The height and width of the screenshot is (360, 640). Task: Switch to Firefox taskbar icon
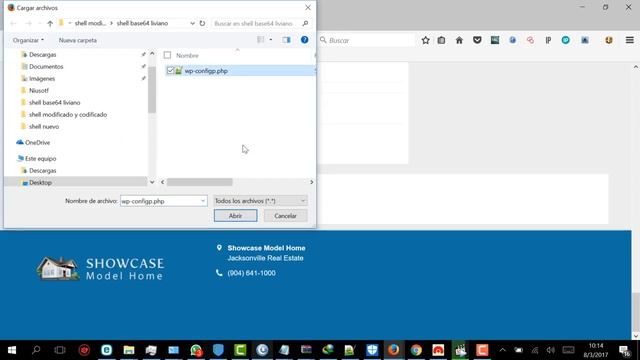tap(393, 350)
